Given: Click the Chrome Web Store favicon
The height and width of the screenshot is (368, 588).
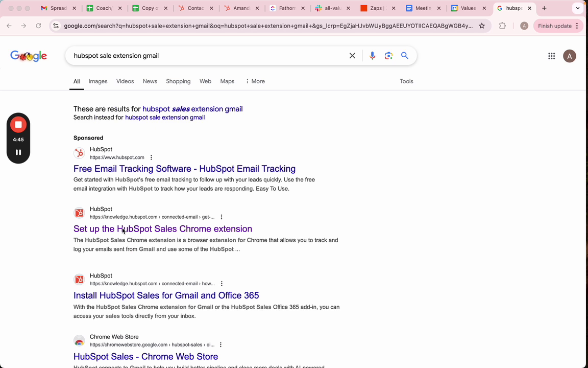Looking at the screenshot, I should click(79, 341).
